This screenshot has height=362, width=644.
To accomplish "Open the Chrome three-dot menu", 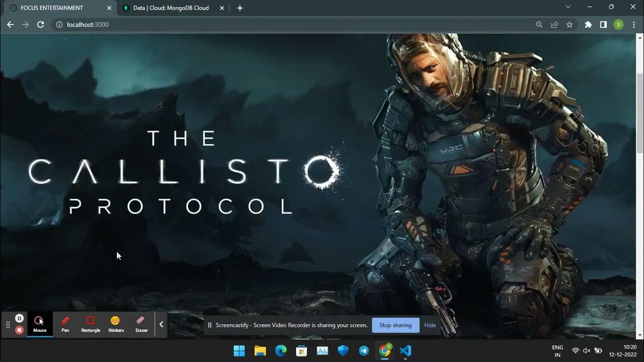I will coord(633,25).
